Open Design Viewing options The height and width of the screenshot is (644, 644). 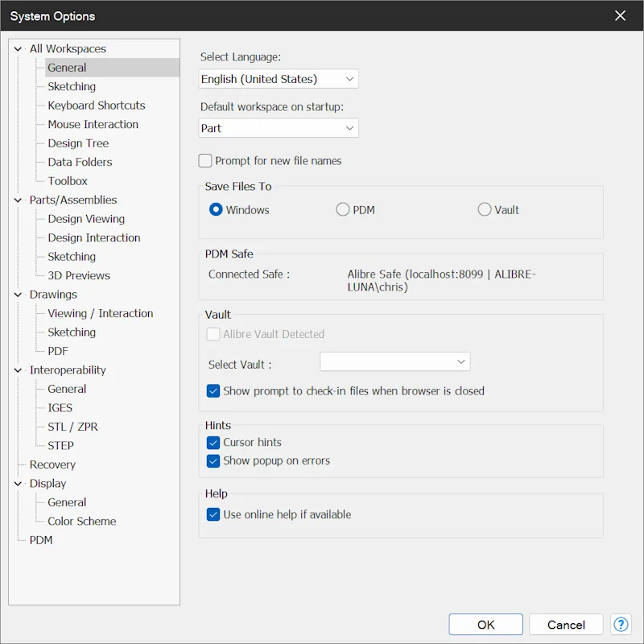tap(86, 219)
